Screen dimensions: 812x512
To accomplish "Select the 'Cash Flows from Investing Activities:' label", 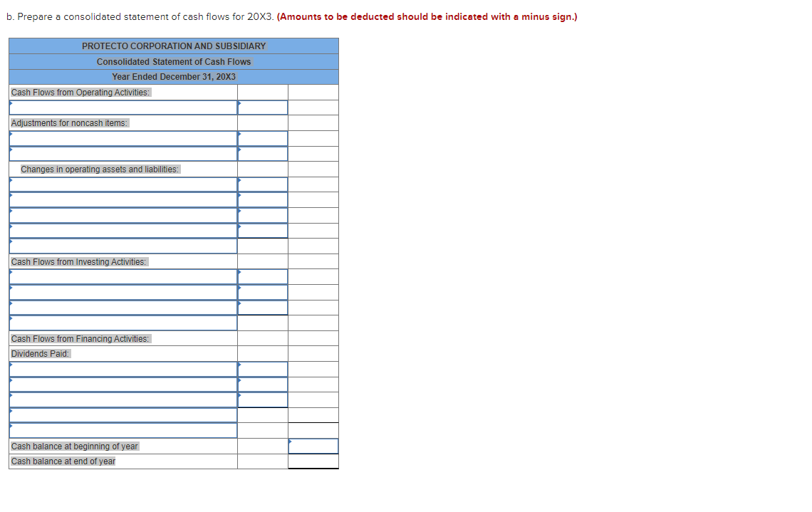I will click(79, 262).
